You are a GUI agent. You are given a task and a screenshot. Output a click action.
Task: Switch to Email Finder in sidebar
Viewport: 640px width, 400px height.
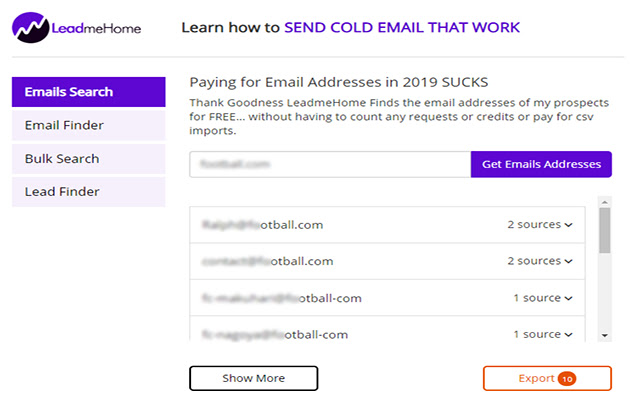click(x=89, y=125)
